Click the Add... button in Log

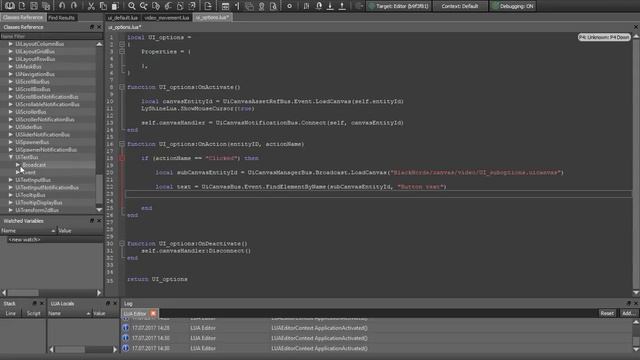click(628, 313)
